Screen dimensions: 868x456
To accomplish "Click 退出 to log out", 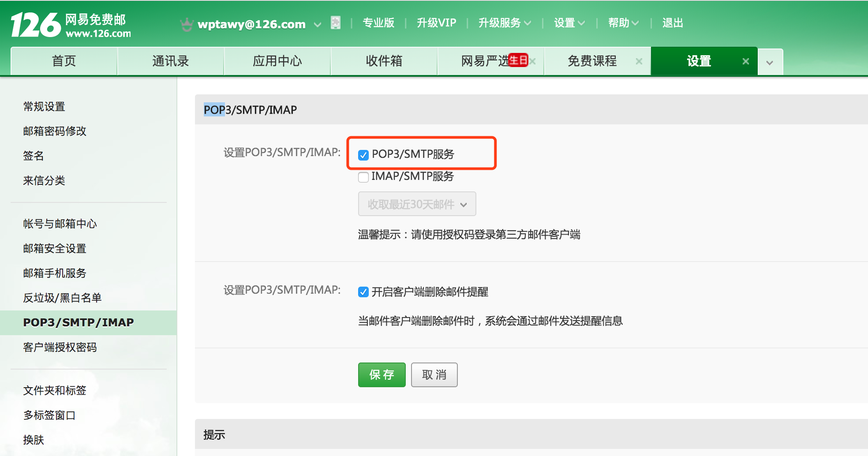I will click(x=672, y=23).
